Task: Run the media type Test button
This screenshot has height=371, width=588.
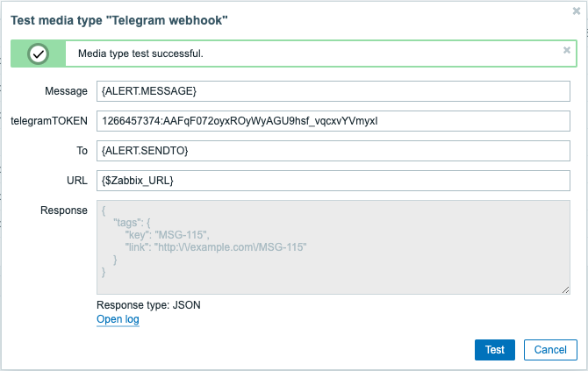Action: click(495, 350)
